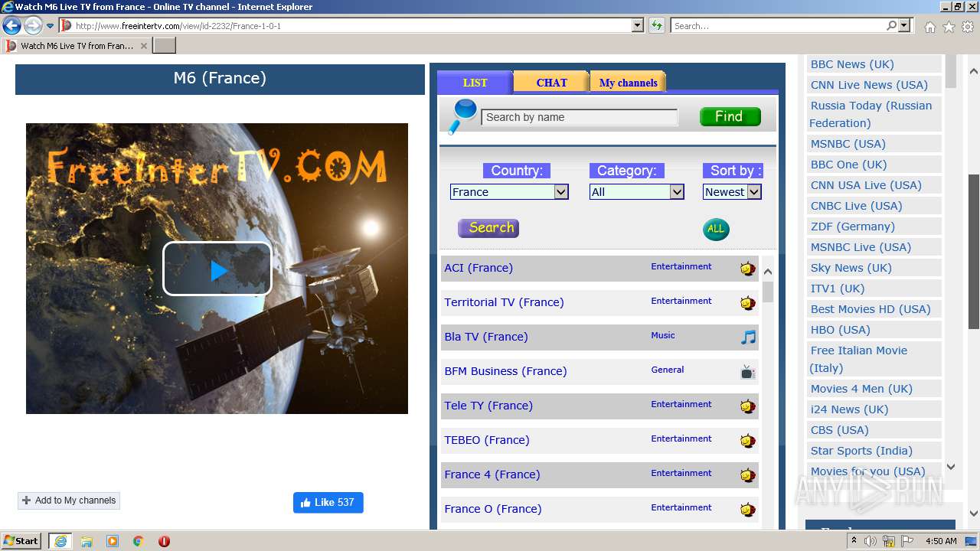
Task: Open the Sort by dropdown set to Newest
Action: click(732, 192)
